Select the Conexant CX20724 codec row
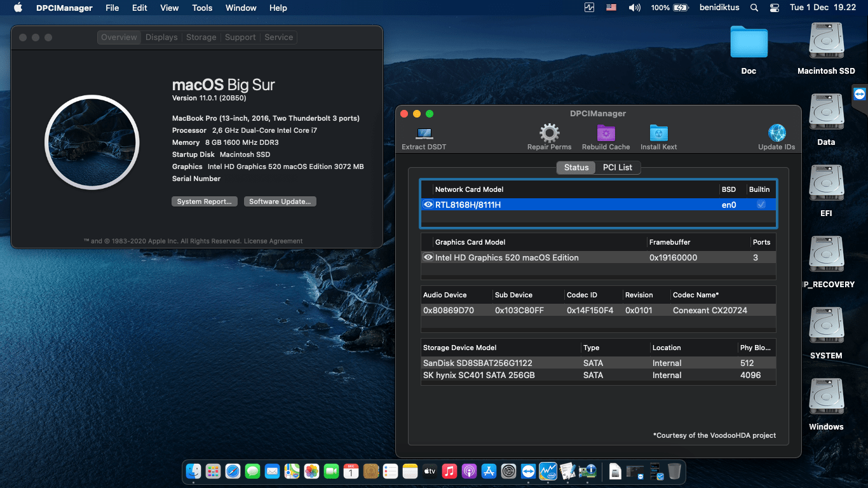The height and width of the screenshot is (488, 868). tap(598, 310)
